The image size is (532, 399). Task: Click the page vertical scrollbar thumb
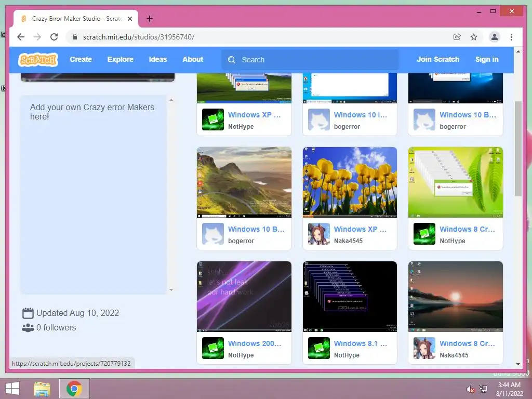click(x=518, y=149)
